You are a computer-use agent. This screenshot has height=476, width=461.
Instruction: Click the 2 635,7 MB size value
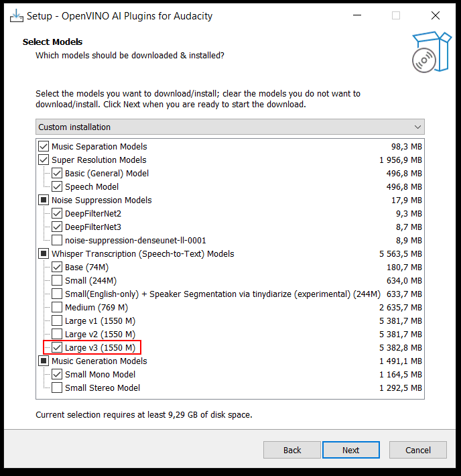click(401, 308)
